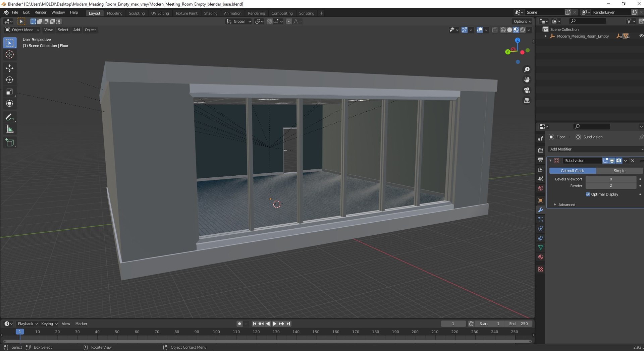This screenshot has width=644, height=351.
Task: Choose the Add Cube tool
Action: (x=9, y=143)
